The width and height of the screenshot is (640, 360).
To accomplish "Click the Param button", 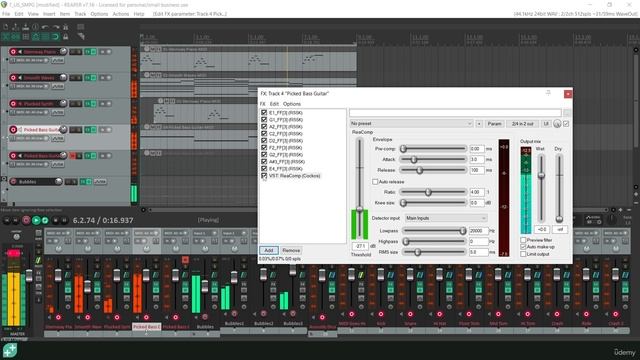I will (494, 124).
